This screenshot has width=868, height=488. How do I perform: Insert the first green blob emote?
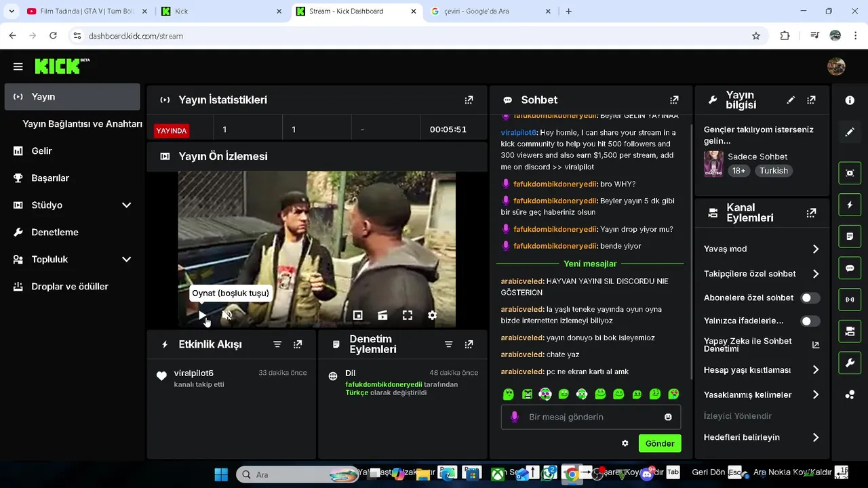pyautogui.click(x=509, y=394)
